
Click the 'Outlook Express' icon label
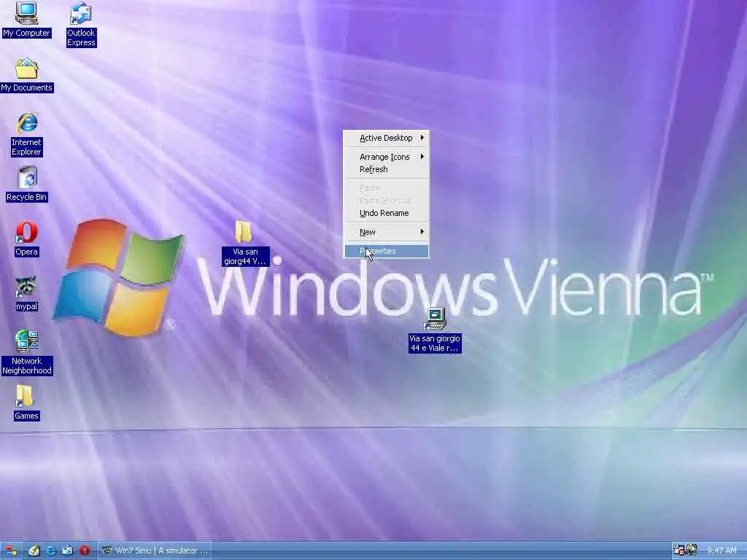point(81,38)
